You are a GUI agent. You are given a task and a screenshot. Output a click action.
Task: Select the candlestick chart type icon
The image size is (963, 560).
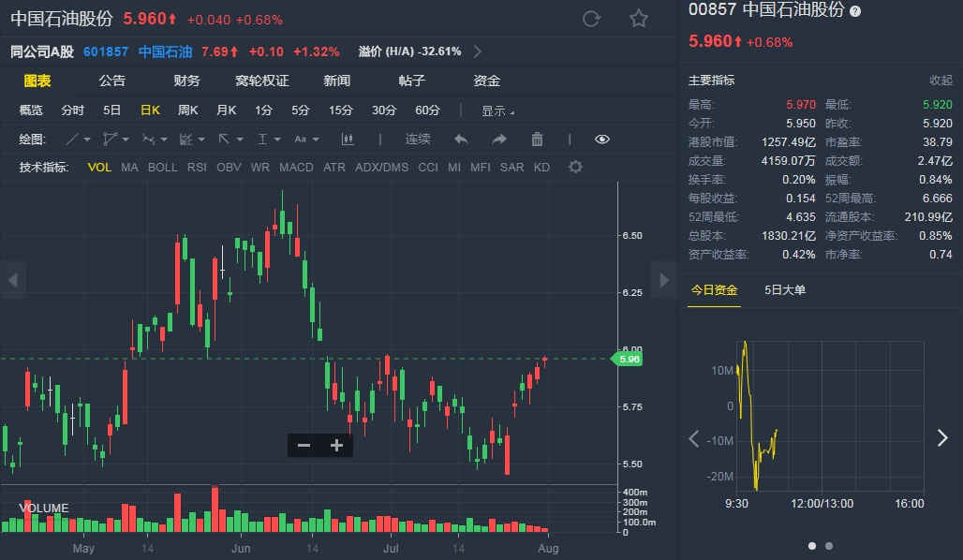point(348,140)
